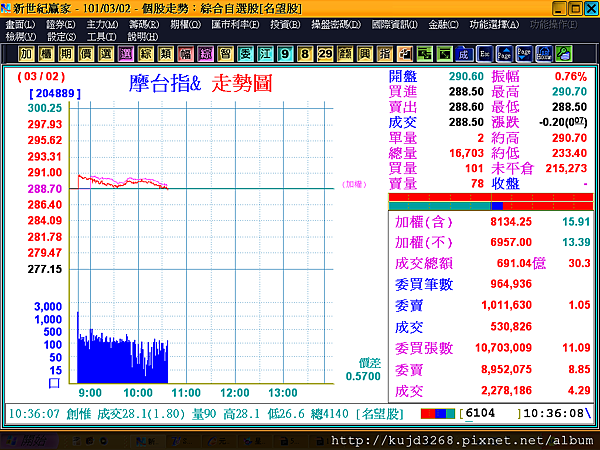
Task: Open the 說明(H) menu
Action: pos(143,37)
